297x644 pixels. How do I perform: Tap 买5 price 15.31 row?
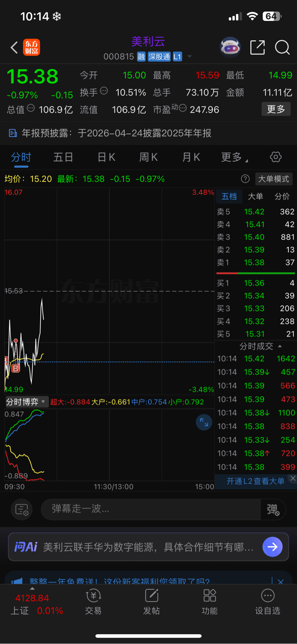pos(256,334)
